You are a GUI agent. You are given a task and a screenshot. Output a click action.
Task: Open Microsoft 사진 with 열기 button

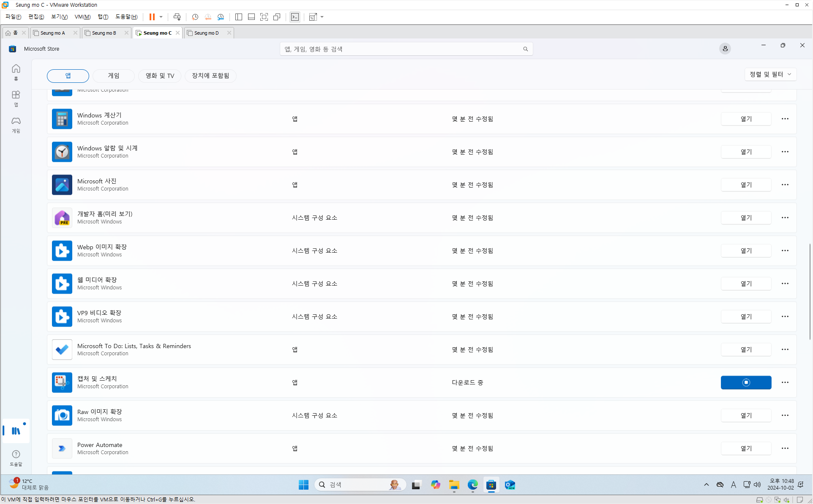pyautogui.click(x=746, y=185)
